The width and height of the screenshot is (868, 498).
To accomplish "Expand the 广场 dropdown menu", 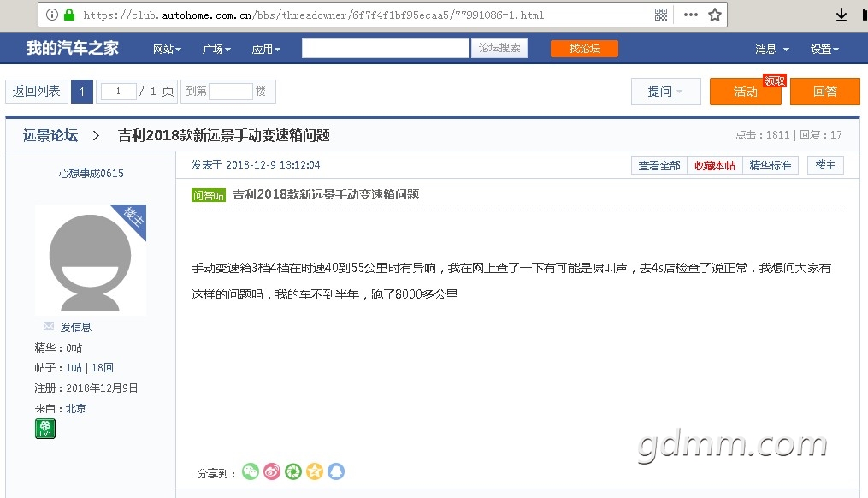I will coord(216,50).
